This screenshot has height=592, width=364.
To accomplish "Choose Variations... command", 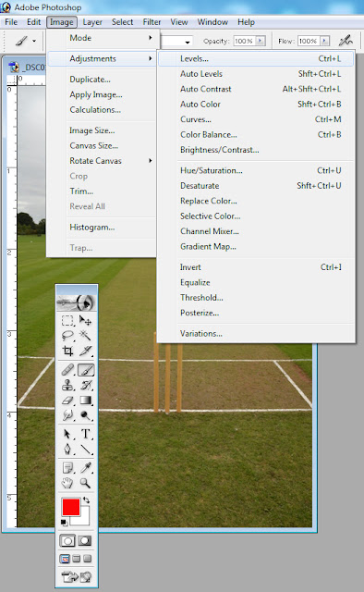I will 256,334.
